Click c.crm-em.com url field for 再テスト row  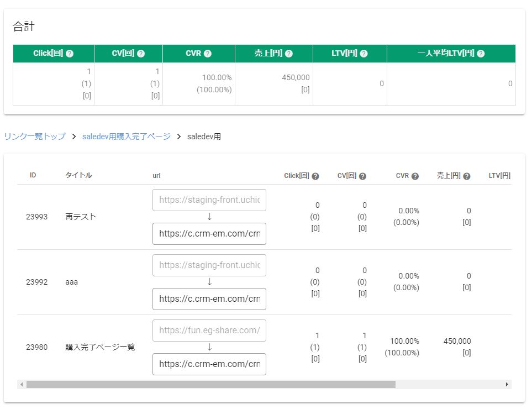[209, 234]
